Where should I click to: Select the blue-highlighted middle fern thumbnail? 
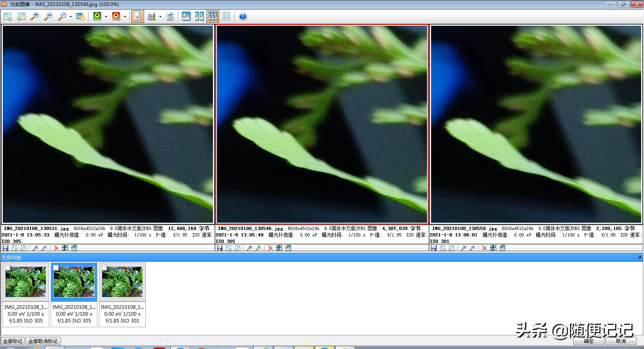tap(74, 282)
